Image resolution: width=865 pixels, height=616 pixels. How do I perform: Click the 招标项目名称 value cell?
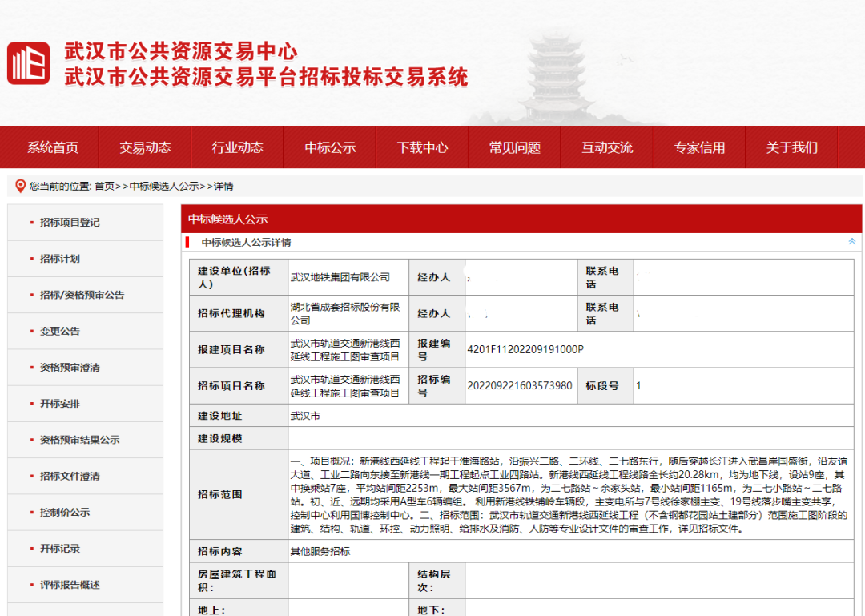348,386
